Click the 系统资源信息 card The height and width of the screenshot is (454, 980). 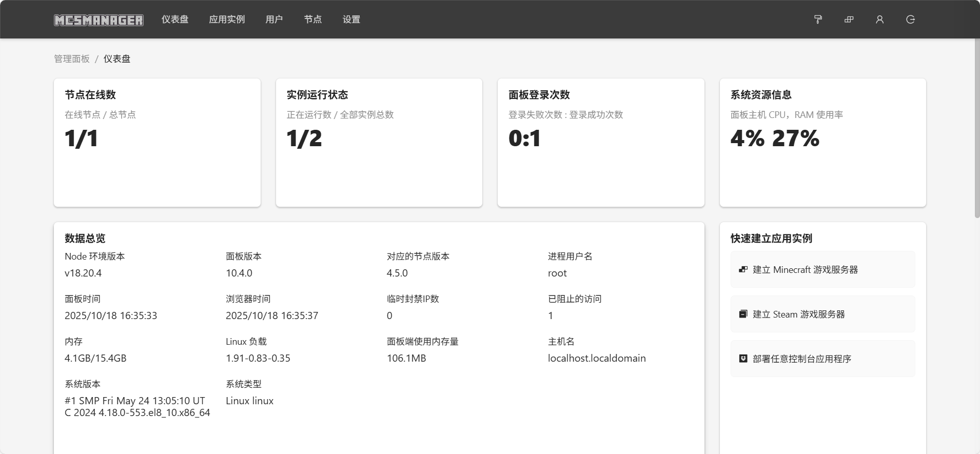tap(822, 143)
